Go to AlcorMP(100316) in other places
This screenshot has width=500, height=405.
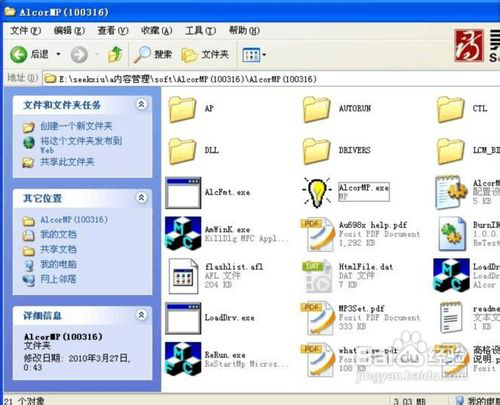click(x=74, y=220)
